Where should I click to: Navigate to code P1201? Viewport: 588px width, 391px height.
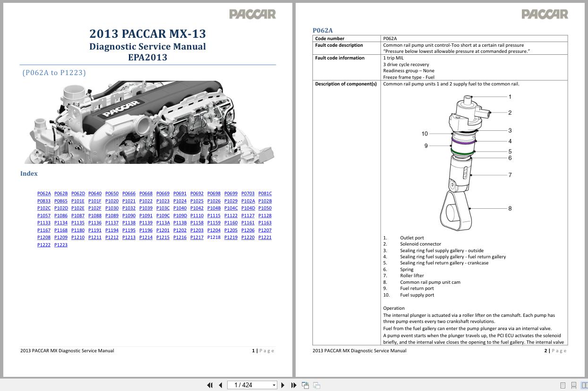[163, 230]
